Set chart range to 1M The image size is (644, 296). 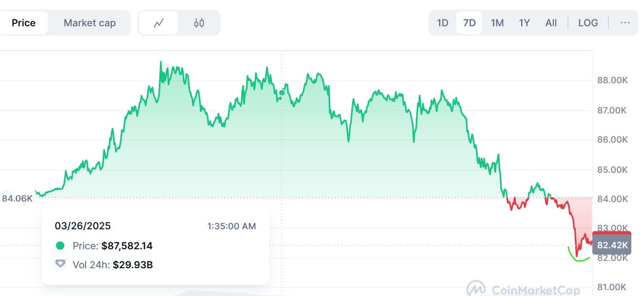pyautogui.click(x=497, y=23)
